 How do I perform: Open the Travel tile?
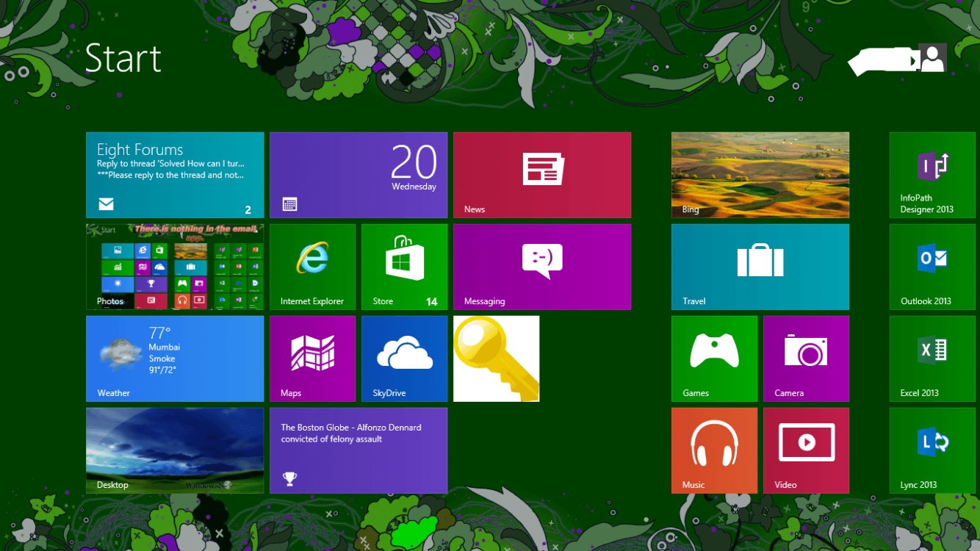click(760, 267)
